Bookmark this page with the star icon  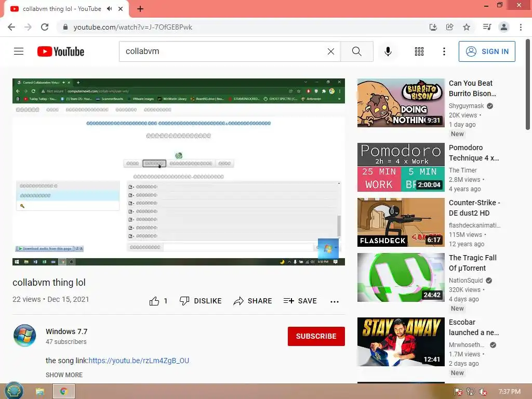(467, 27)
